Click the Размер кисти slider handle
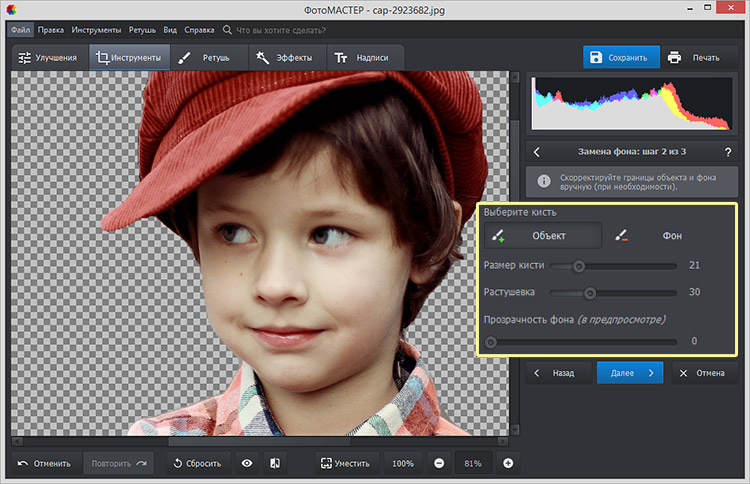The width and height of the screenshot is (750, 484). [578, 266]
